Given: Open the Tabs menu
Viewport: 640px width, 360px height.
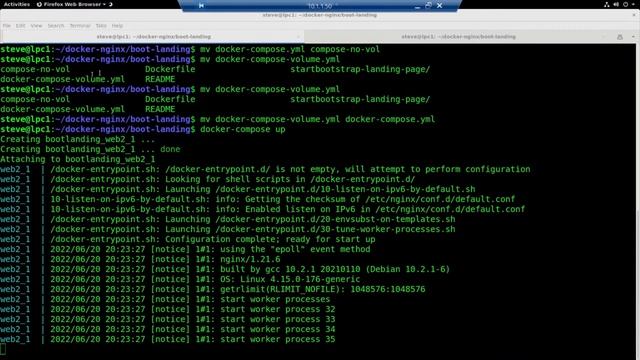Looking at the screenshot, I should [101, 26].
